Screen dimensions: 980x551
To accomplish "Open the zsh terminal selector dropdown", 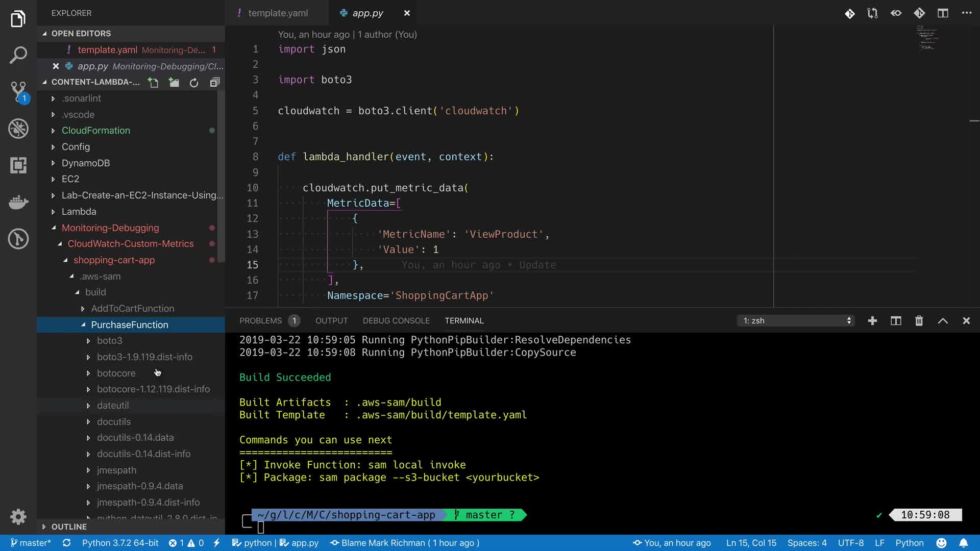I will pyautogui.click(x=796, y=320).
